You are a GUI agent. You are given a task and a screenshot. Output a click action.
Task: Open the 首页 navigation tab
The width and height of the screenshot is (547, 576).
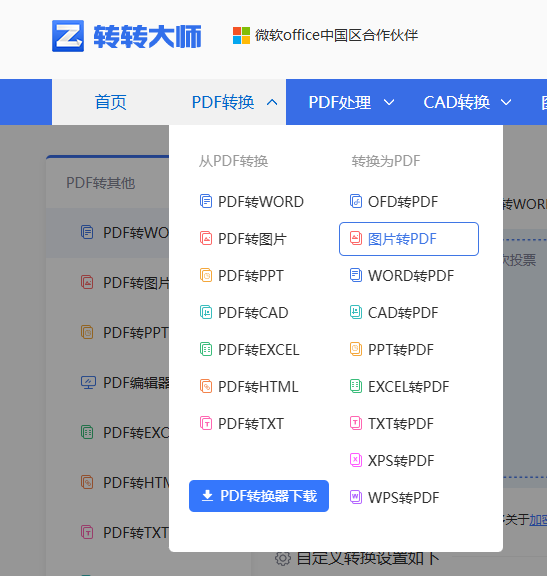111,102
